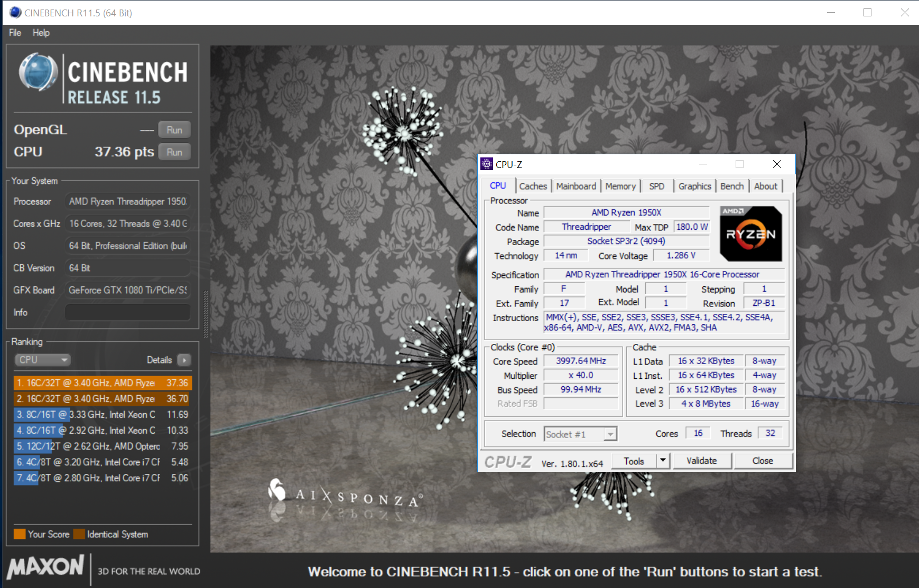
Task: Switch to the About tab in CPU-Z
Action: [766, 186]
